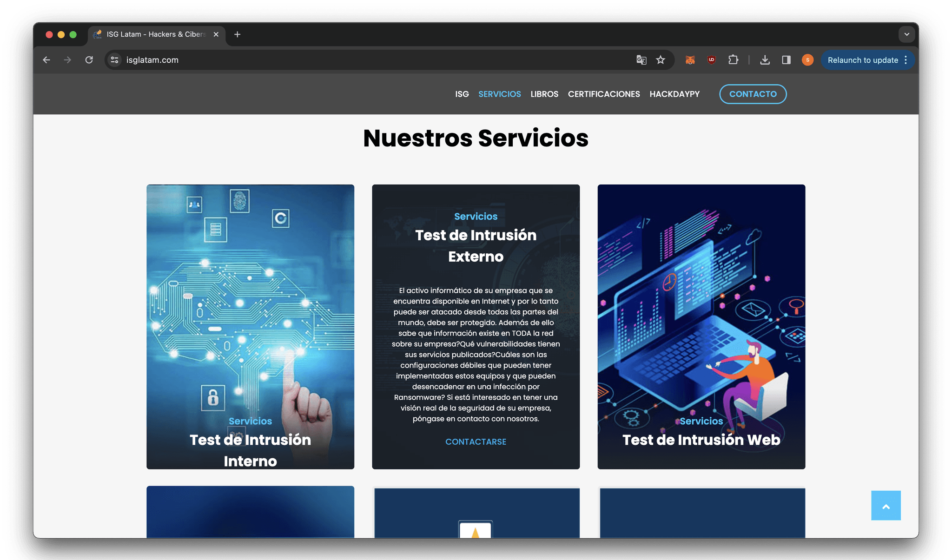Click the CONTACTARSE link

coord(476,441)
